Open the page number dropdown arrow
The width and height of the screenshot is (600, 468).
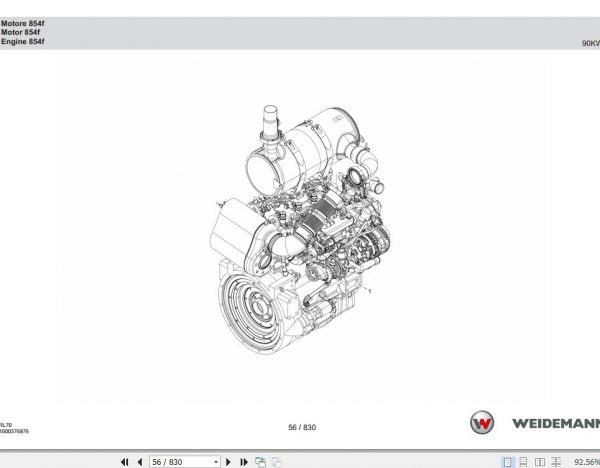(216, 462)
